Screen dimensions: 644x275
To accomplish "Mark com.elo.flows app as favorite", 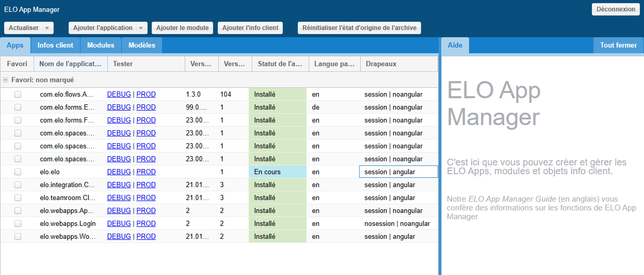I will click(18, 95).
